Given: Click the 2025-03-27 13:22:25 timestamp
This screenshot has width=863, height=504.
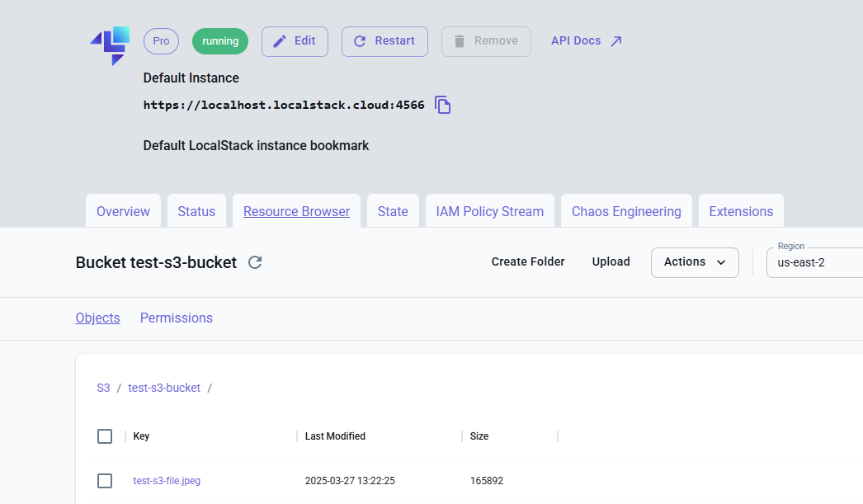Looking at the screenshot, I should click(x=350, y=481).
